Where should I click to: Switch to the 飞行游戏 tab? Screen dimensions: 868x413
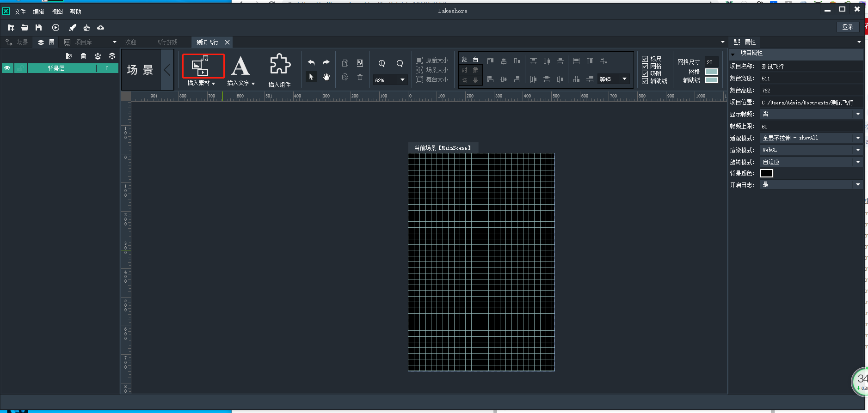point(166,42)
